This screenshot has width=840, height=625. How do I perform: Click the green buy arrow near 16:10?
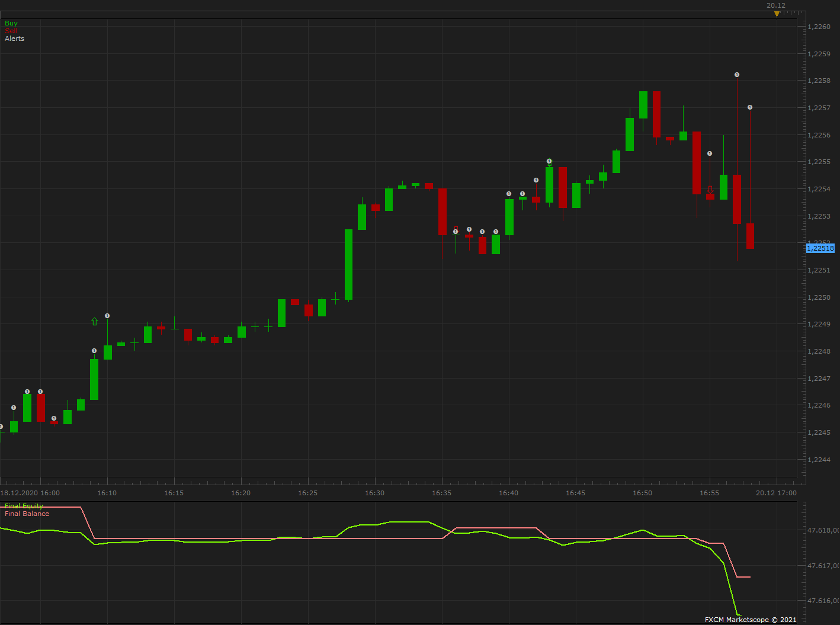pos(94,322)
